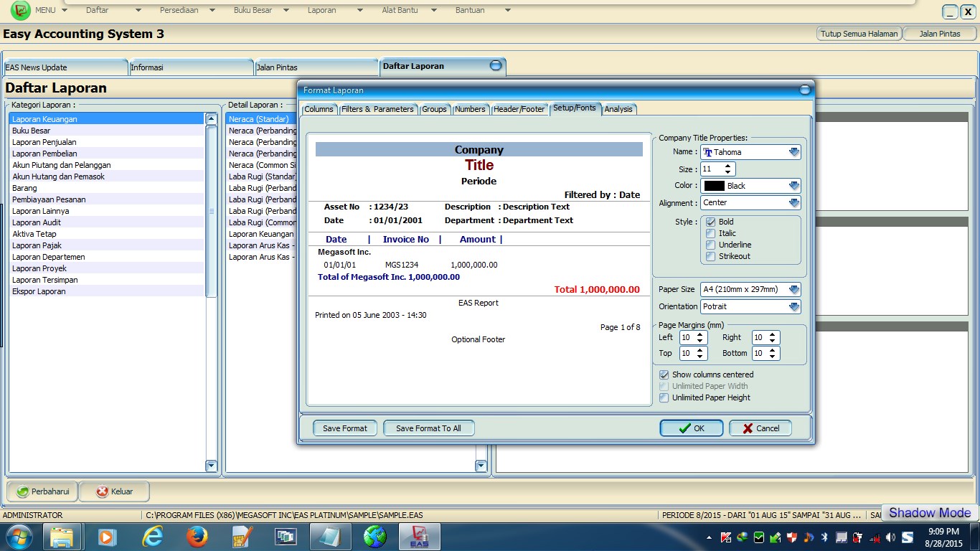Viewport: 980px width, 551px height.
Task: Open the Buku Besar menu in the menu bar
Action: 253,10
